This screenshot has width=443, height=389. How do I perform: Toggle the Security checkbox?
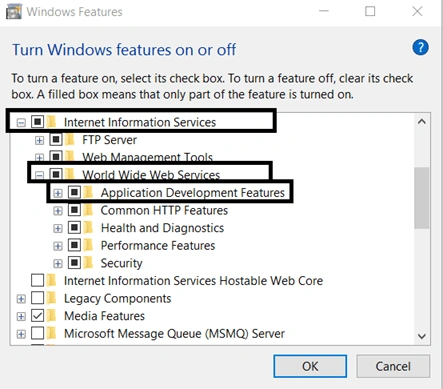pyautogui.click(x=74, y=263)
